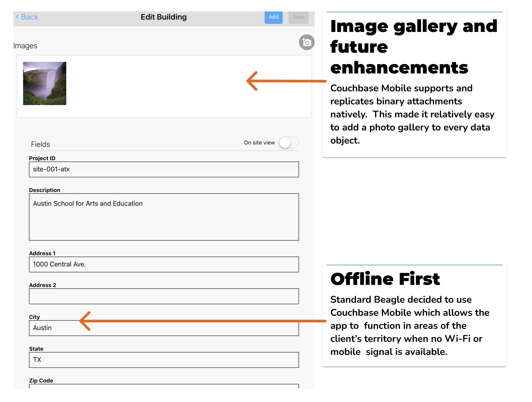Click inside the Project ID field
The height and width of the screenshot is (402, 532).
tap(164, 169)
